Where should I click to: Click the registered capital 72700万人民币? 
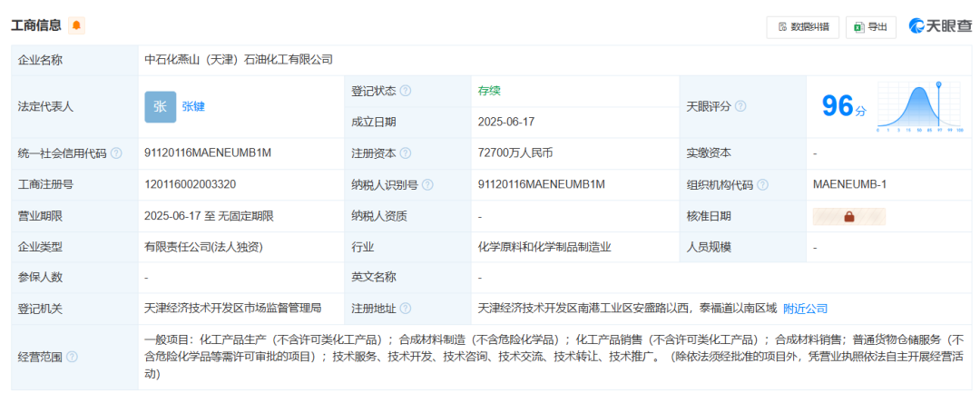[515, 153]
